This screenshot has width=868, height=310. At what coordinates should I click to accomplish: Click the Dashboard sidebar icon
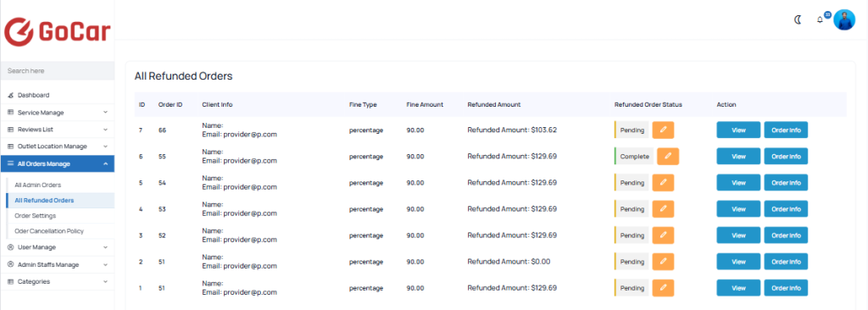pos(10,95)
